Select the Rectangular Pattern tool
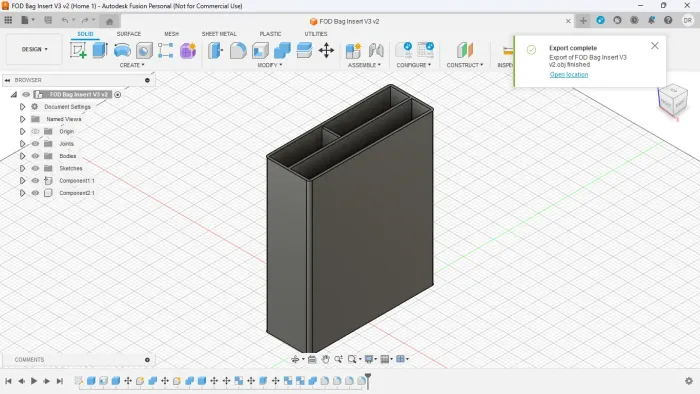This screenshot has width=700, height=394. [x=166, y=50]
